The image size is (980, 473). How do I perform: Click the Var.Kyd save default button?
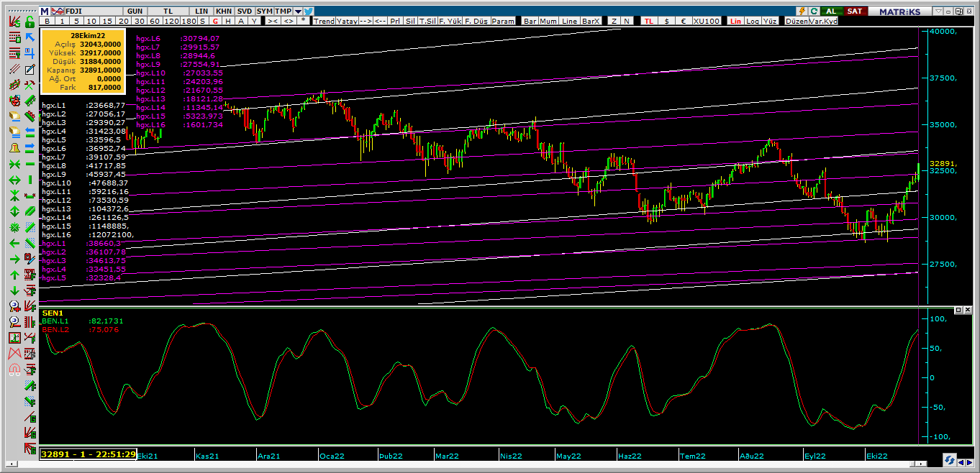824,21
